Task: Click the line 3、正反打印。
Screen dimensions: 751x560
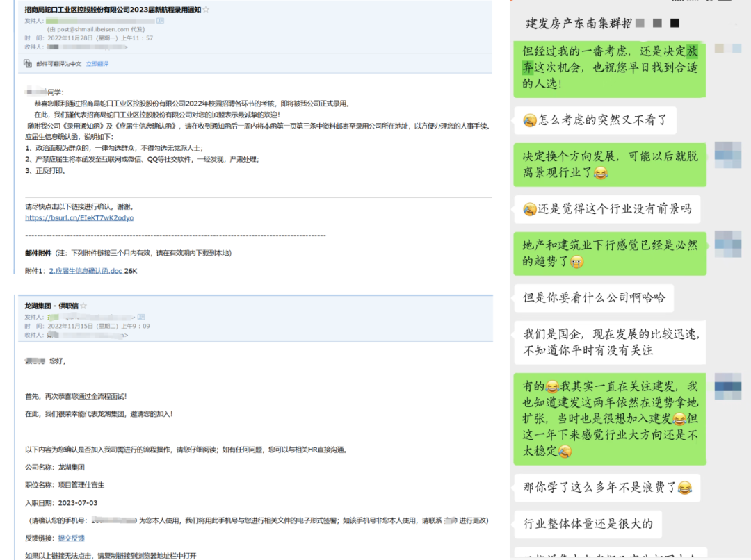Action: (45, 171)
